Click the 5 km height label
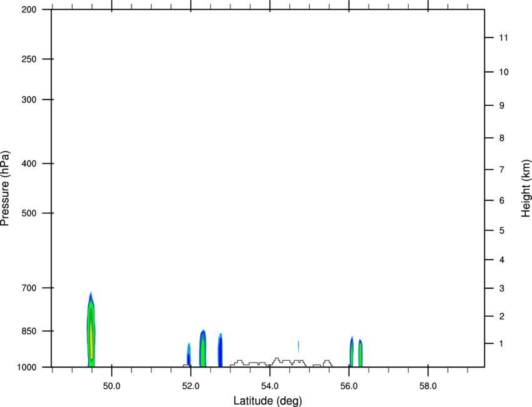This screenshot has width=532, height=407. (x=501, y=230)
